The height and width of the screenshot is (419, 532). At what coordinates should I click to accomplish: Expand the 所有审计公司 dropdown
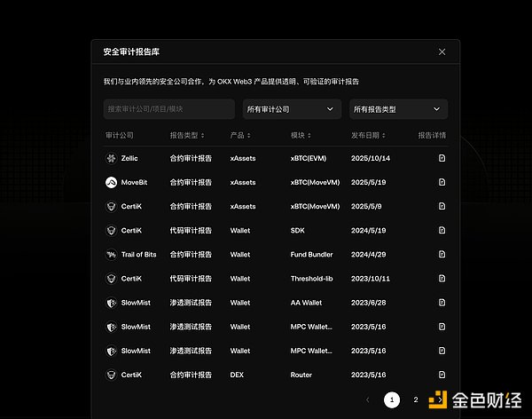(292, 109)
